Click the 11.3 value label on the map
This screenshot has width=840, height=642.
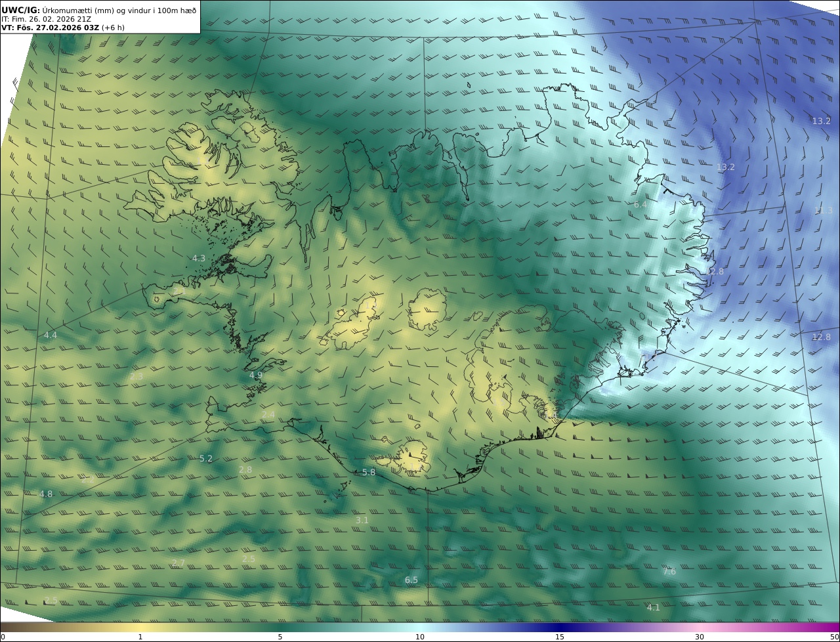click(x=823, y=210)
